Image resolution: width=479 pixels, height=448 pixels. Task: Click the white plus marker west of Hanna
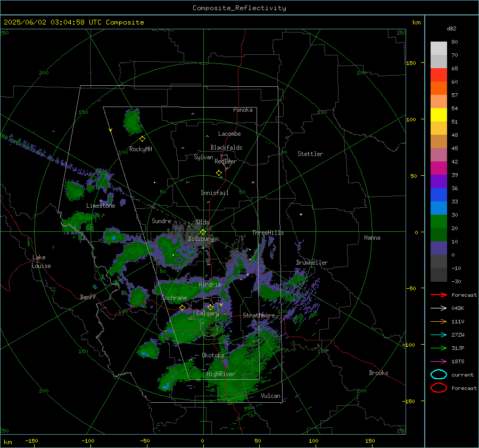[301, 214]
